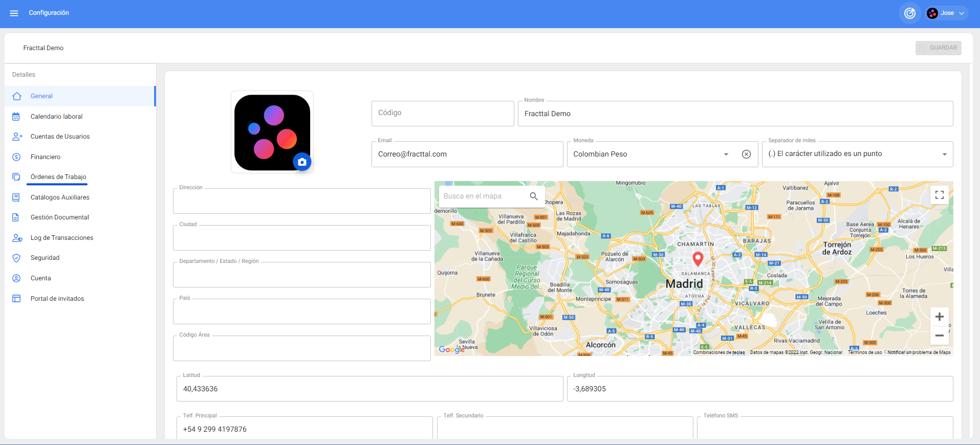Screen dimensions: 980x445
Task: Expand the Moneda currency dropdown
Action: pos(726,154)
